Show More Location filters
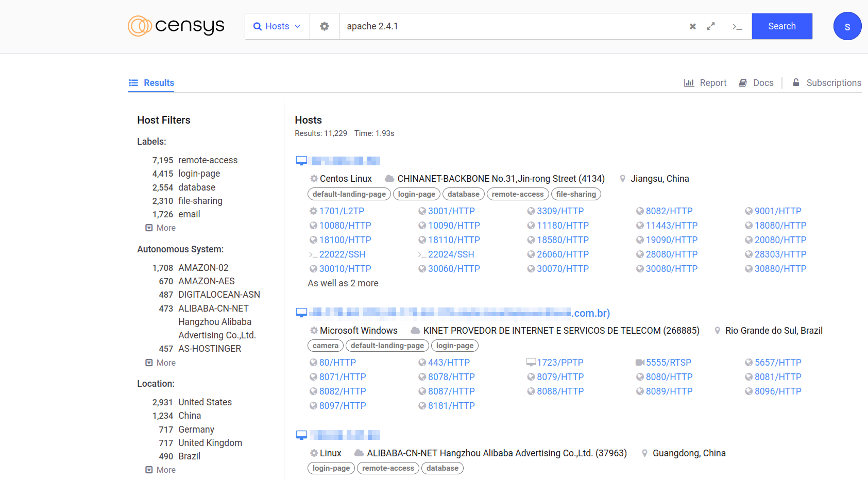Viewport: 868px width, 480px height. point(161,470)
